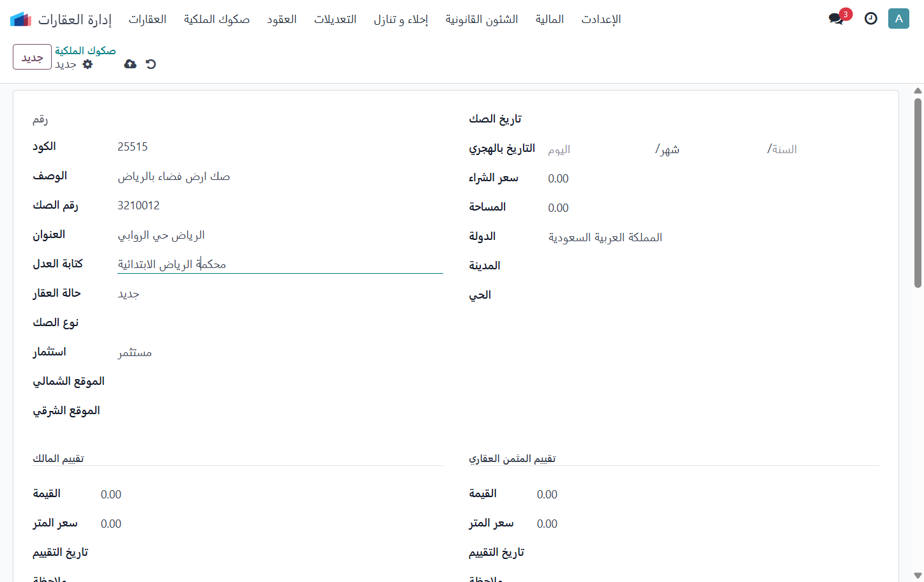Open the الحي dropdown field
The image size is (924, 582).
(713, 295)
